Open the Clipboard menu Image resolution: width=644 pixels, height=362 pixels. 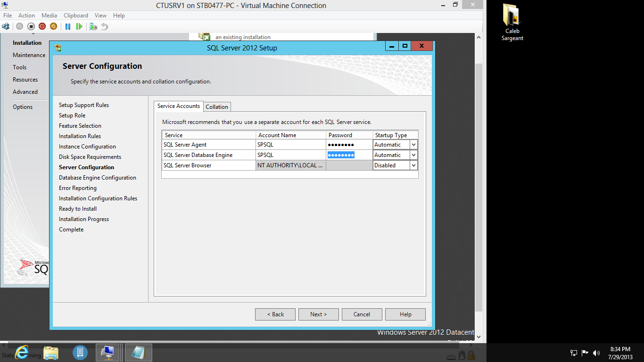(76, 16)
